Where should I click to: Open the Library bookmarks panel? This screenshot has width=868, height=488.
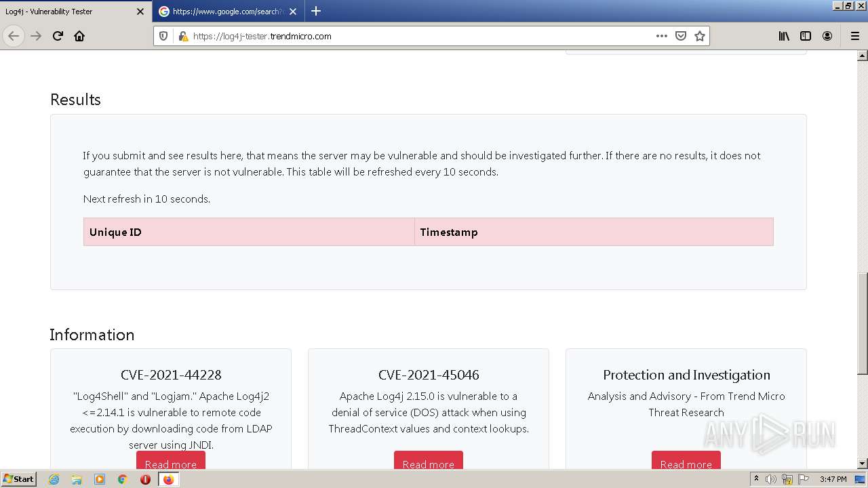click(784, 36)
